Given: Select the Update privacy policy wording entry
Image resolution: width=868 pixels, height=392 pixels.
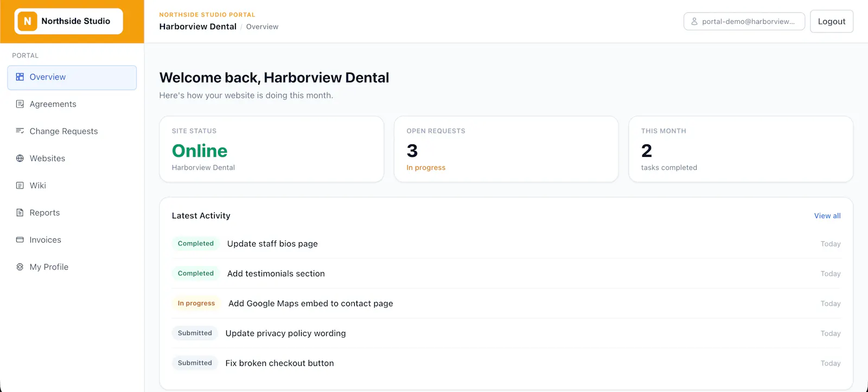Looking at the screenshot, I should (506, 333).
